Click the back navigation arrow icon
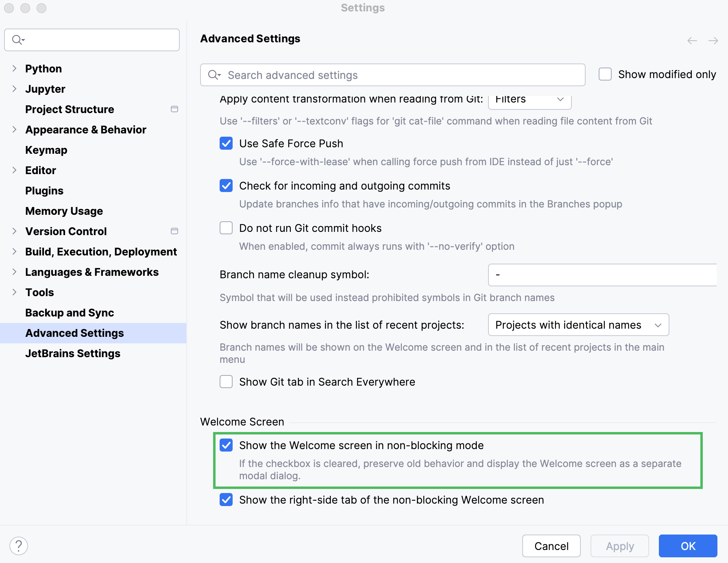Viewport: 728px width, 563px height. click(692, 41)
